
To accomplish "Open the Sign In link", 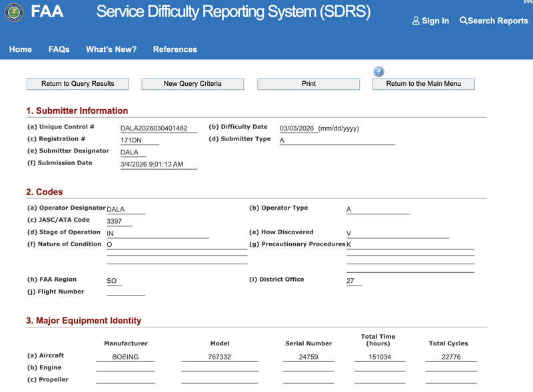I will 430,21.
